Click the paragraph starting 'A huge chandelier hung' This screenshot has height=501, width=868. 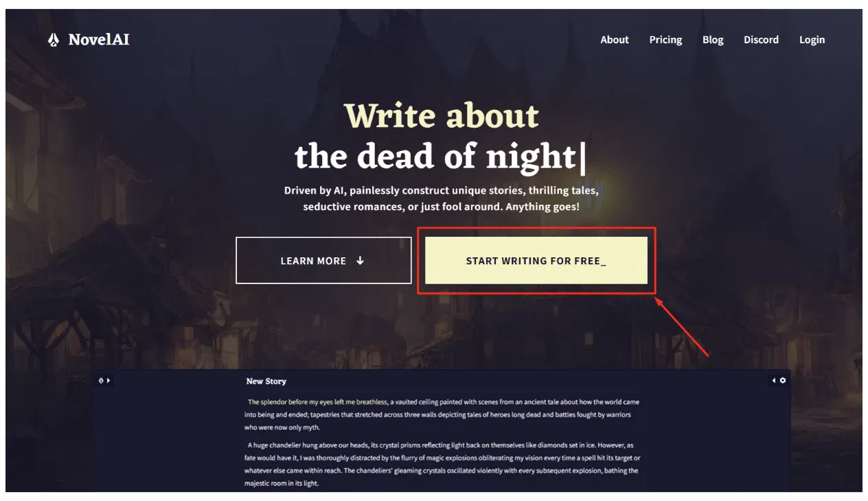tap(442, 464)
